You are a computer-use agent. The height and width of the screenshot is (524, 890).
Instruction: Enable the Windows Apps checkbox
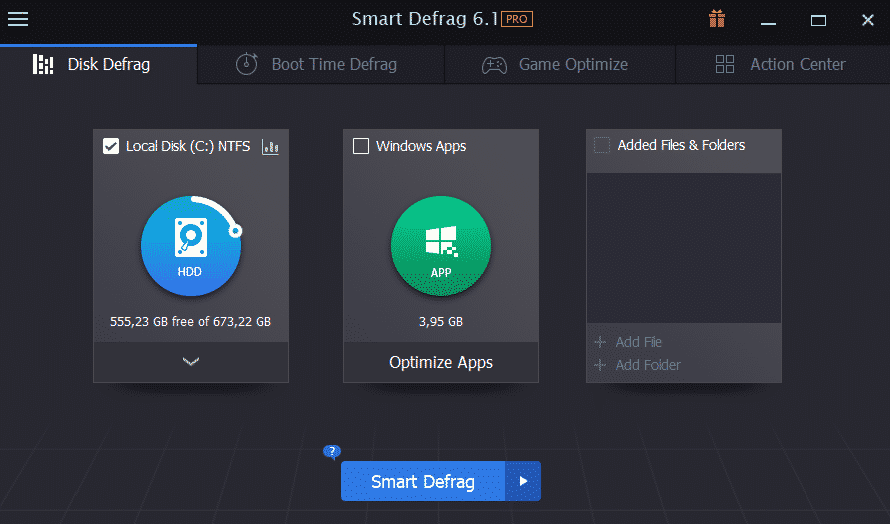(x=361, y=147)
